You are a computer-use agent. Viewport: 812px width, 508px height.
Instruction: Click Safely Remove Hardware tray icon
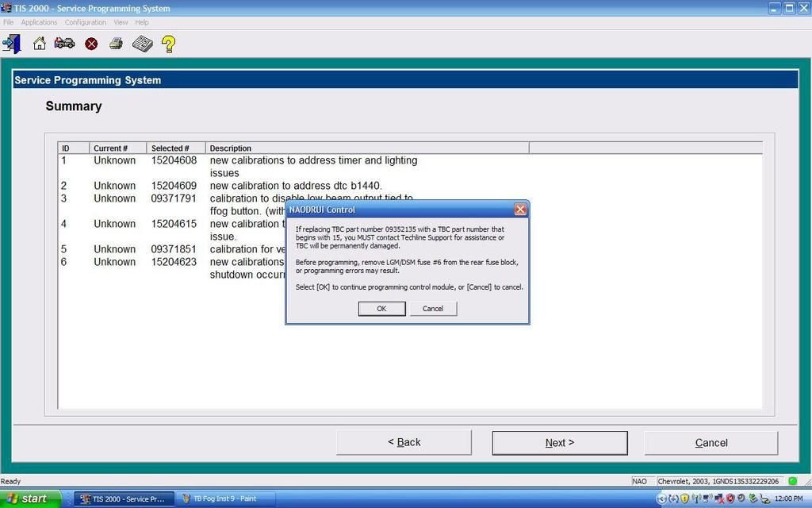click(753, 499)
